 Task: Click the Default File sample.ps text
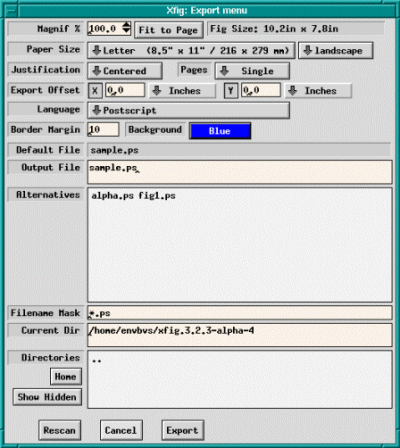(x=115, y=150)
